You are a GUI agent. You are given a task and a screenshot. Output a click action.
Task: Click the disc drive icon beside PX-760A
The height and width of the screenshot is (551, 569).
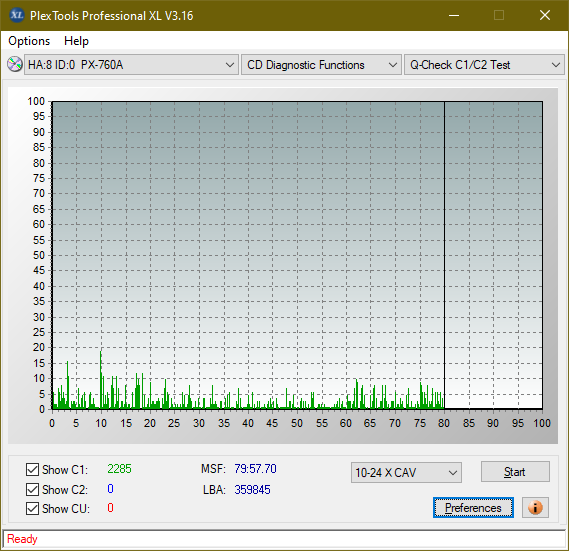coord(15,64)
